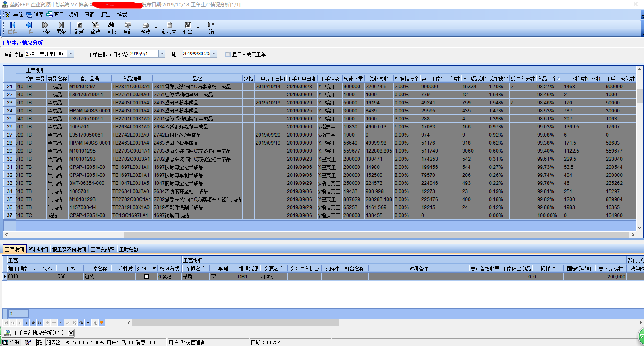Click the notebook-and-pen icon in status bar

click(28, 342)
